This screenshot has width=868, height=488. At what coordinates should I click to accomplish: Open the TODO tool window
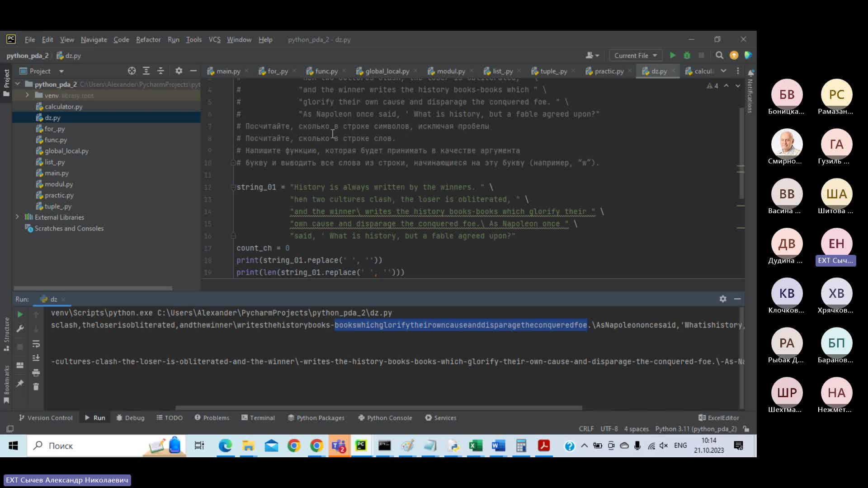170,418
